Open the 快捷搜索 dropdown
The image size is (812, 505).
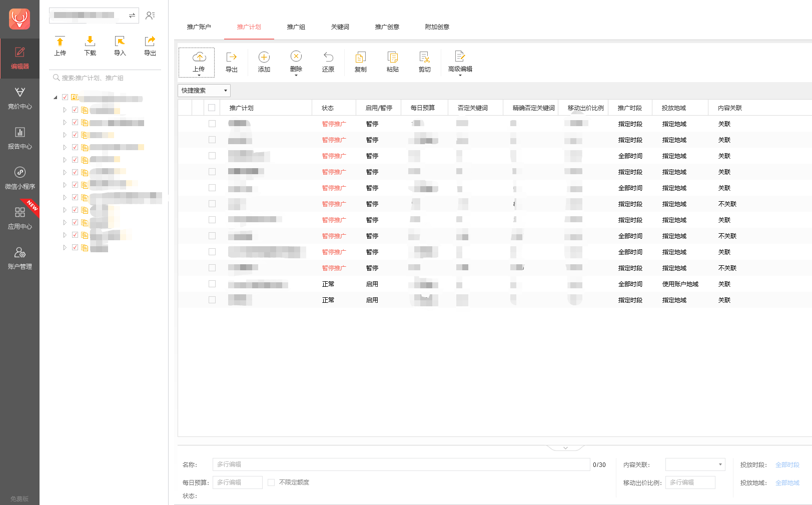click(x=204, y=91)
